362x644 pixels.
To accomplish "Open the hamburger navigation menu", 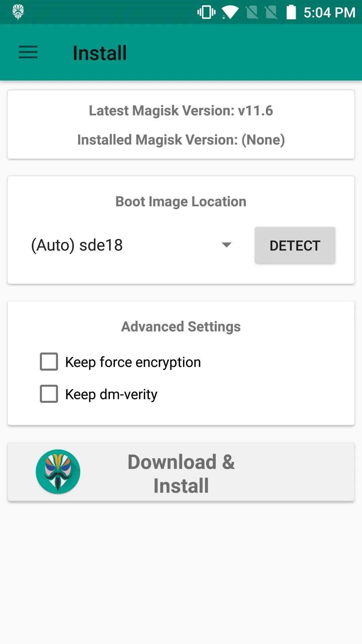I will pos(28,52).
